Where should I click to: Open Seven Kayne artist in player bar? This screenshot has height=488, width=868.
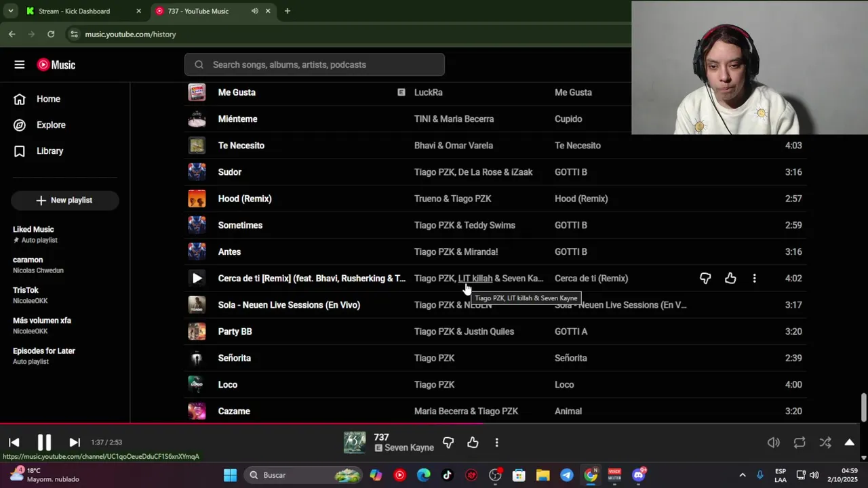[x=409, y=447]
